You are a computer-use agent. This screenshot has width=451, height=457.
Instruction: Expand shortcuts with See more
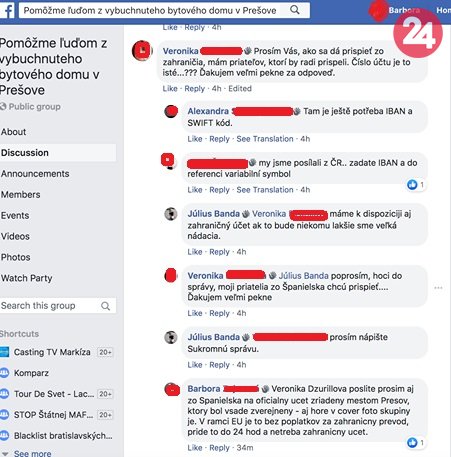32,453
